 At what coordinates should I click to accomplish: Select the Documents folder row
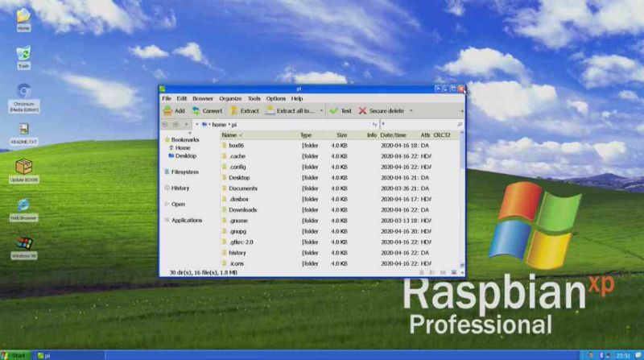point(340,188)
